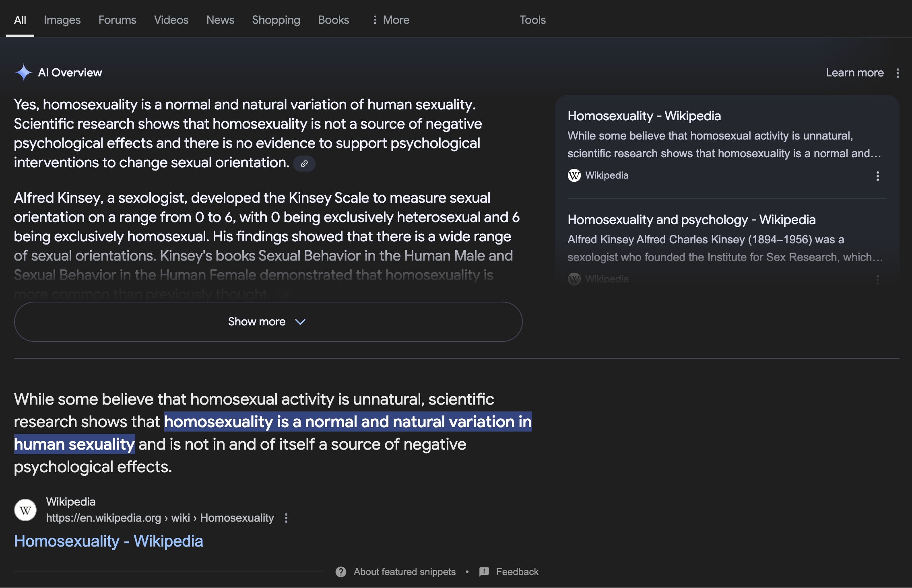Click the Show more chevron arrow

(300, 322)
